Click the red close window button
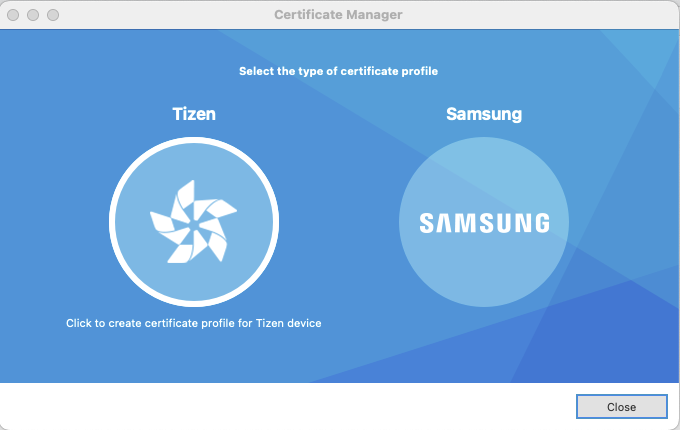 coord(13,15)
